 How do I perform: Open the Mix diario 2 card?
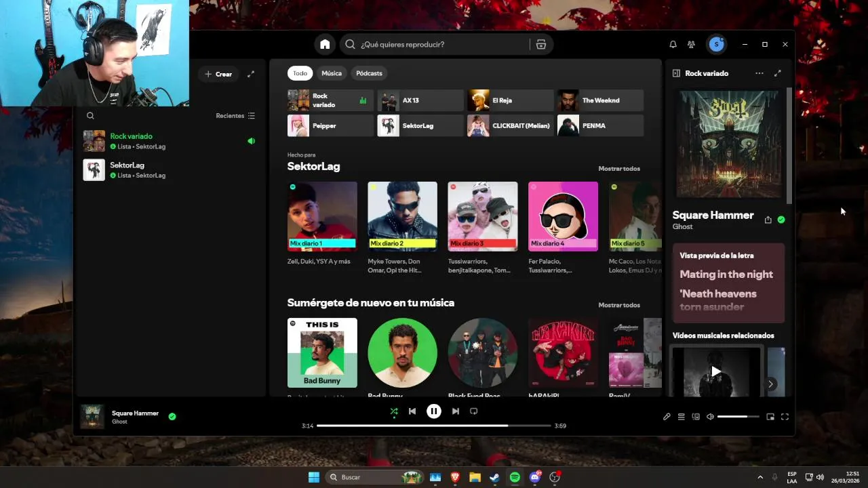[402, 227]
